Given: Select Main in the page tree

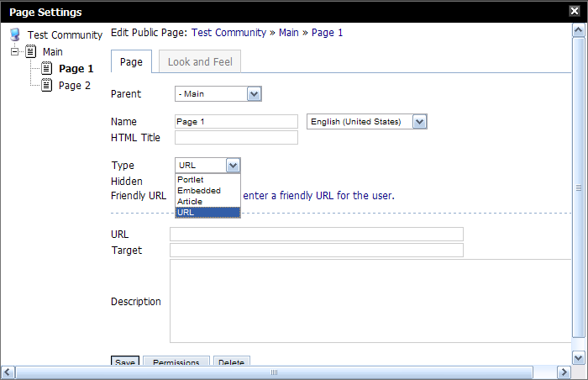Looking at the screenshot, I should pyautogui.click(x=52, y=52).
